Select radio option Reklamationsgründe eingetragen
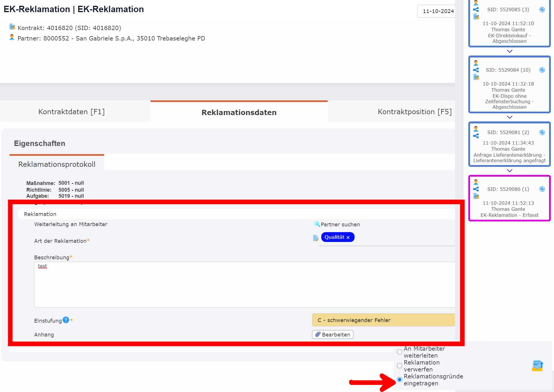554x392 pixels. 399,379
